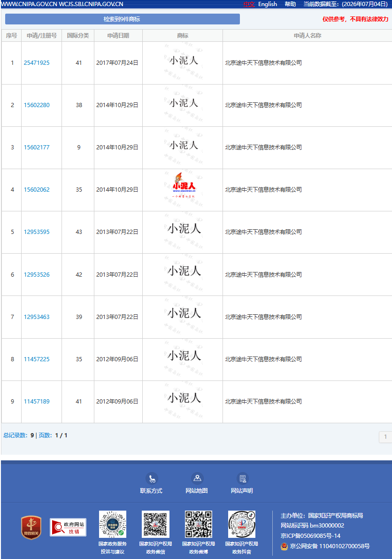
Task: Click the 申请/注册号 column header
Action: (x=41, y=36)
